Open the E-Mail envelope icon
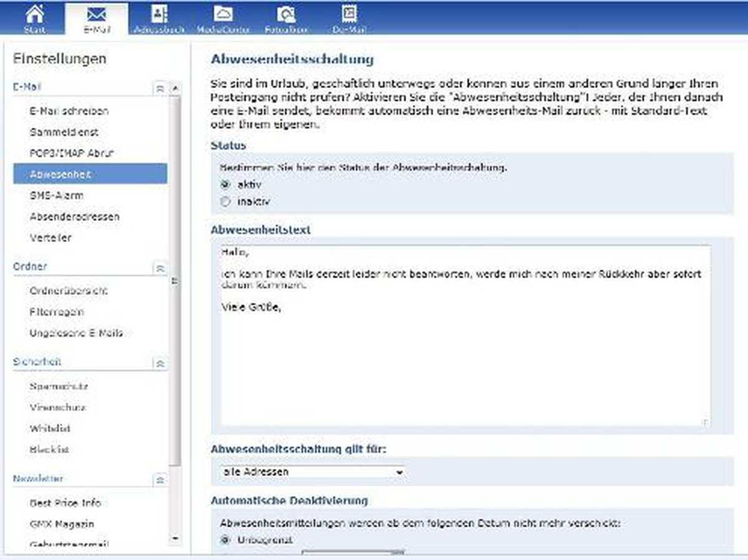The width and height of the screenshot is (748, 560). [x=96, y=14]
